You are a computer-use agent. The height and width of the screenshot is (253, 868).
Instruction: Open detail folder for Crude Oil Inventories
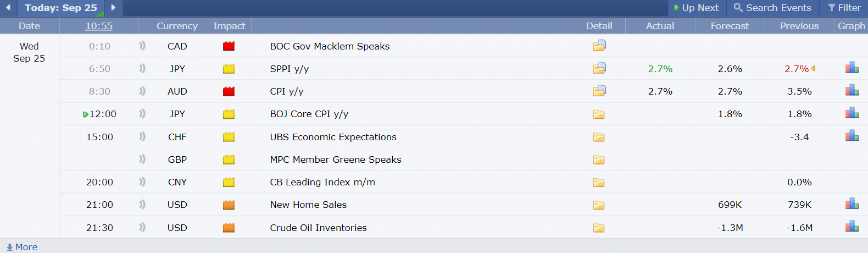(x=599, y=228)
